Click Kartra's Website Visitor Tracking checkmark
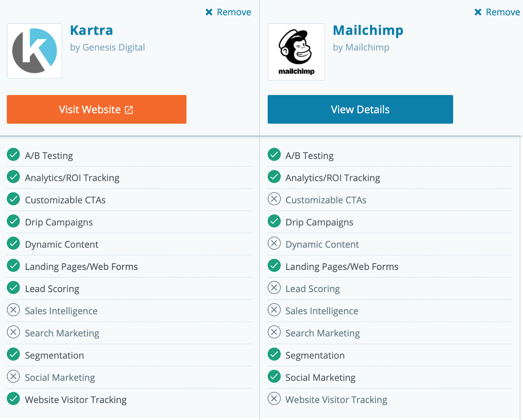The image size is (523, 420). pos(13,399)
